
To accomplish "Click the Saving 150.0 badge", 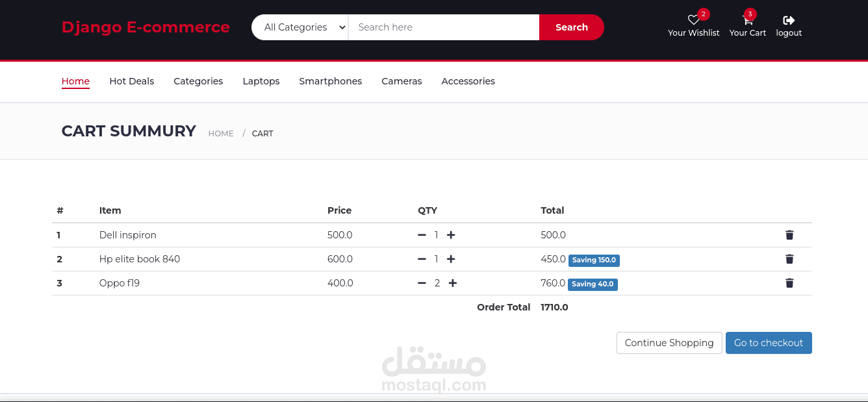I will [x=594, y=260].
